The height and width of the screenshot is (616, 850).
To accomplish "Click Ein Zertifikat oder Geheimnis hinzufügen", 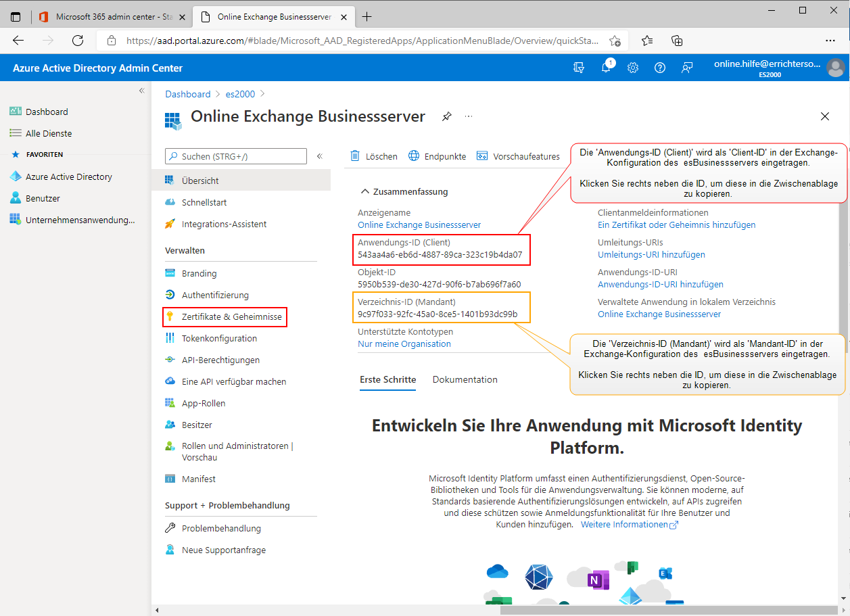I will point(677,224).
